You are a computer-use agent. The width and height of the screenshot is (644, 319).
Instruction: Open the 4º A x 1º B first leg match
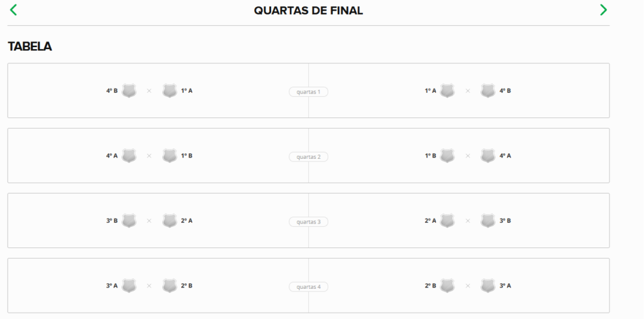(158, 156)
